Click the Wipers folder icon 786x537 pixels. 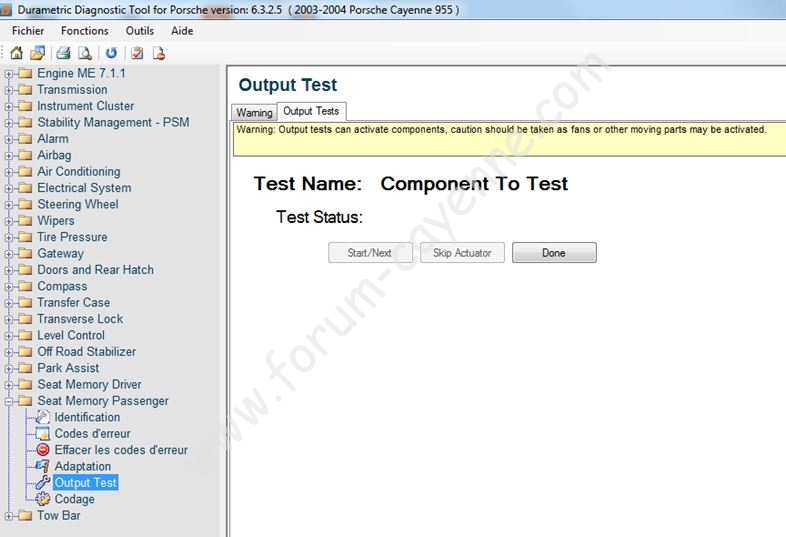point(25,221)
